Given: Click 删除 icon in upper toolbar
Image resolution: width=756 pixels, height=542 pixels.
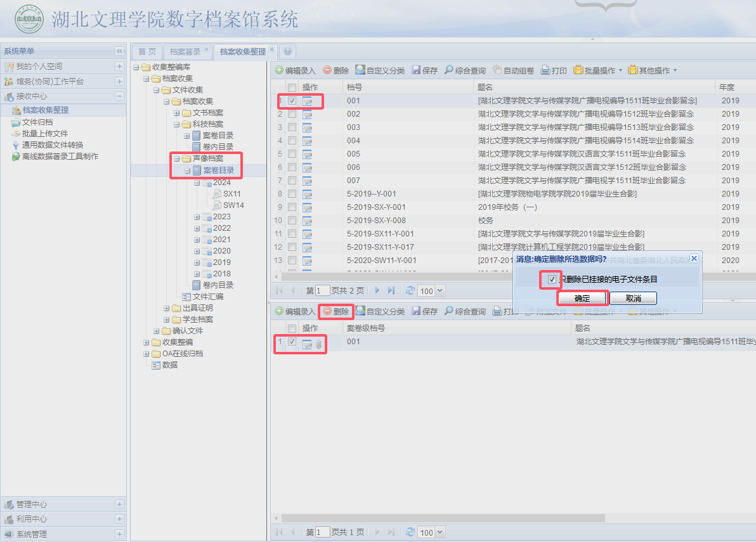Looking at the screenshot, I should (327, 70).
